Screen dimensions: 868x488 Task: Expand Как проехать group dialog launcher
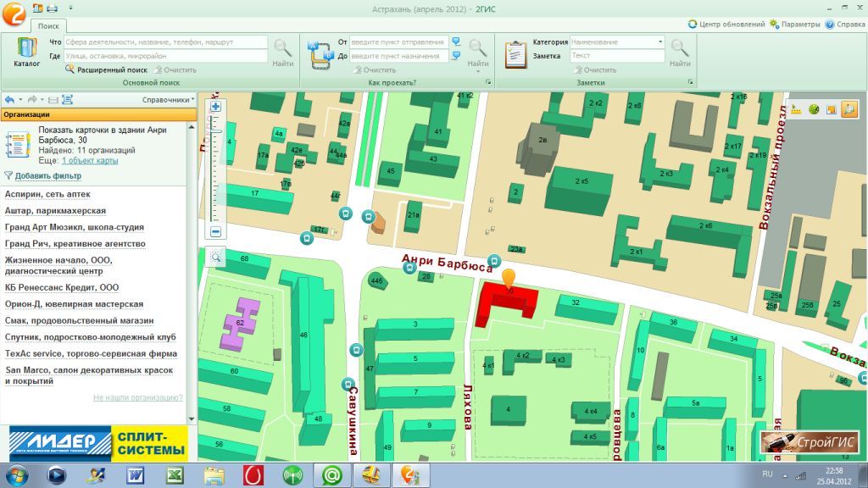pyautogui.click(x=488, y=82)
